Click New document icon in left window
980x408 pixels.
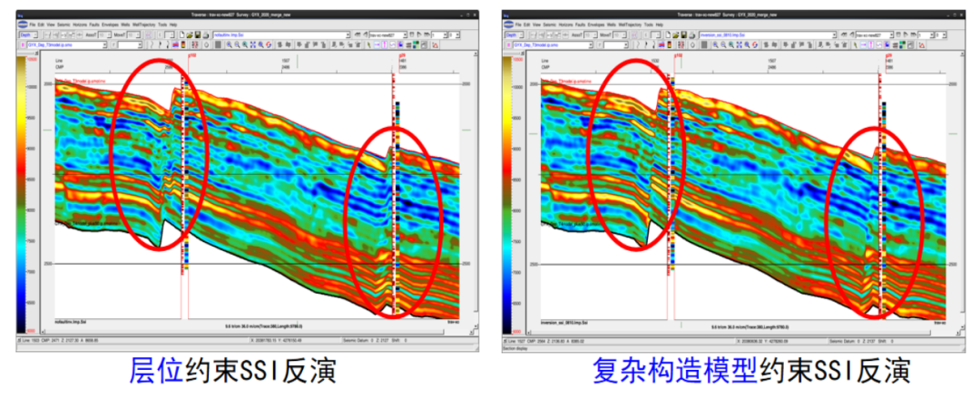point(181,35)
